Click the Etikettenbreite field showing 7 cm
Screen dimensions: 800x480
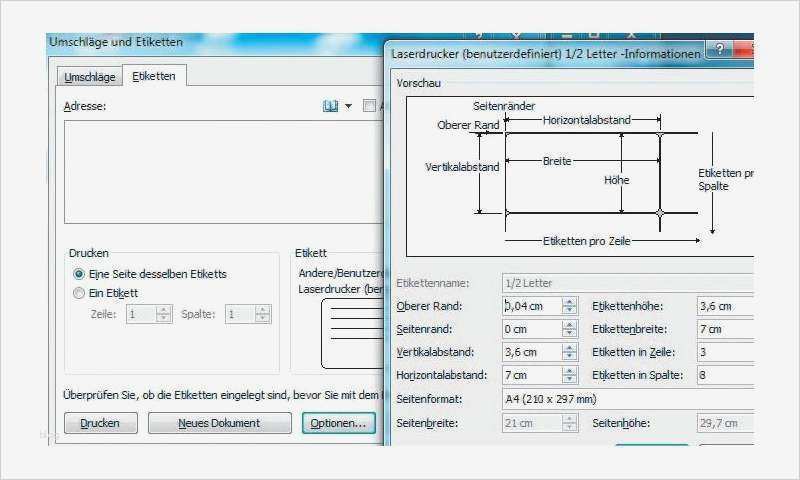tap(726, 329)
